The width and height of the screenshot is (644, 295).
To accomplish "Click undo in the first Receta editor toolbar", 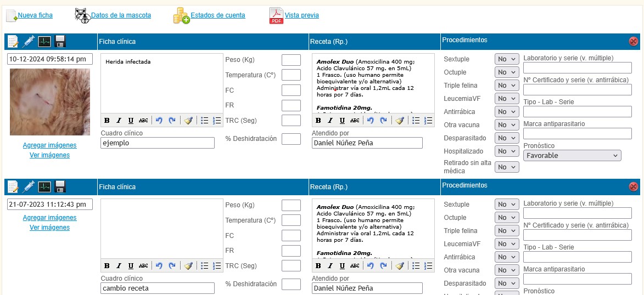I will (371, 120).
